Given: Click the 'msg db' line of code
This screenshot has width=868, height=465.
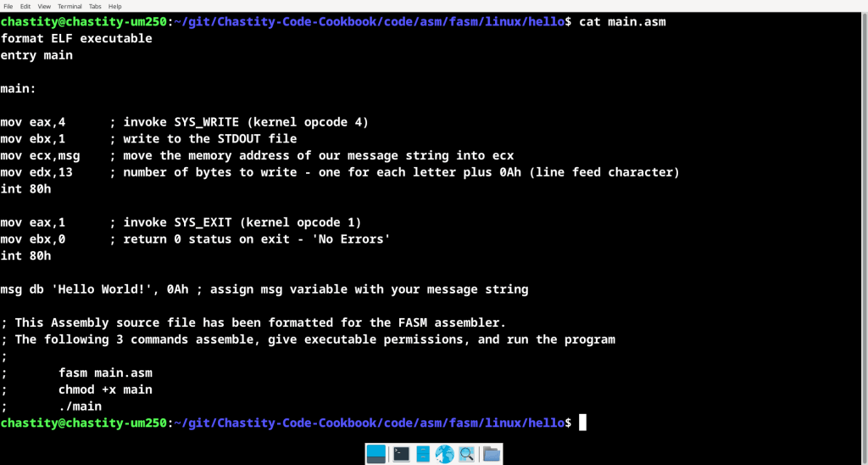Looking at the screenshot, I should [x=264, y=289].
